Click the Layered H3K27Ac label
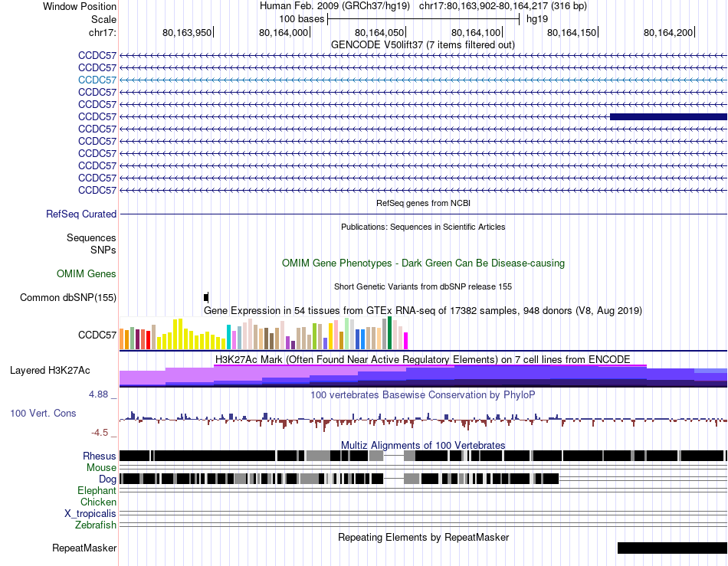 pos(50,370)
